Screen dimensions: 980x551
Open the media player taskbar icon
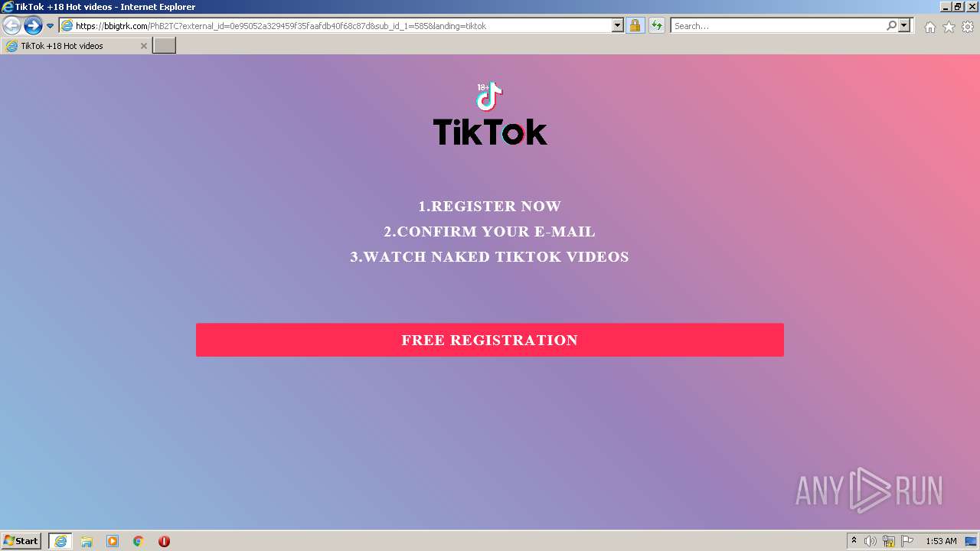113,541
